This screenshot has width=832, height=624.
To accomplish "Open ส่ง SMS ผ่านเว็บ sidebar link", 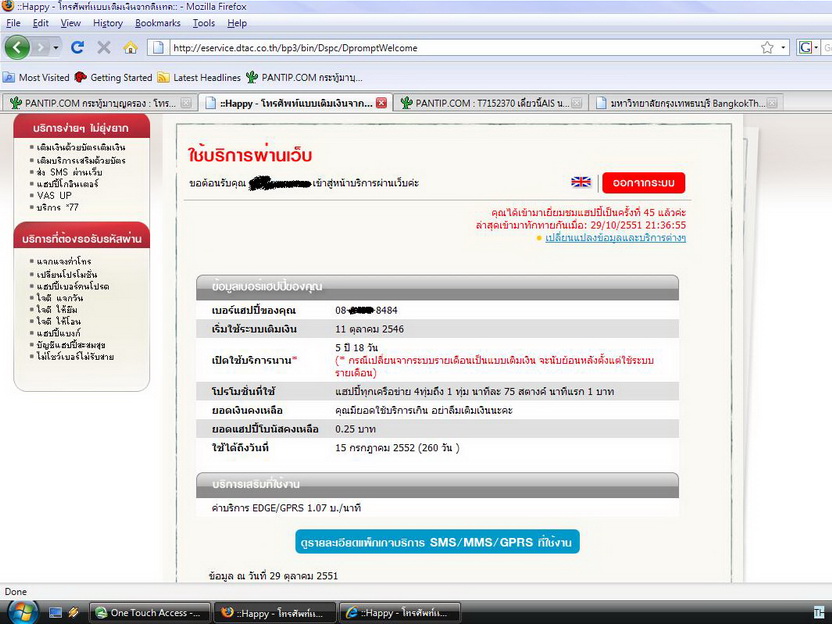I will 70,172.
